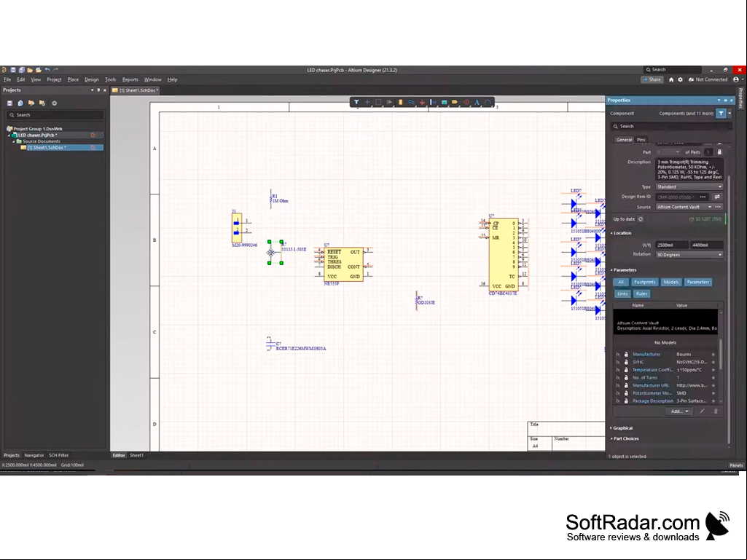
Task: Open the Type dropdown showing Standard
Action: point(689,186)
